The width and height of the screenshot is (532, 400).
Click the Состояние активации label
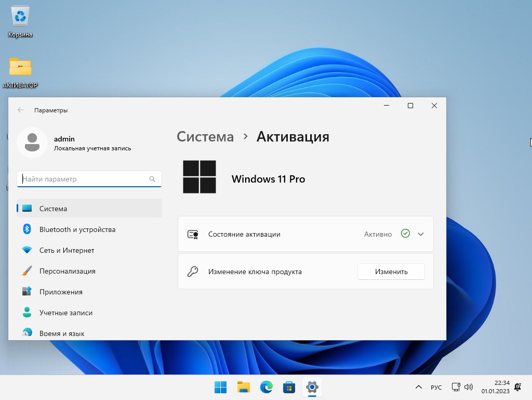tap(244, 234)
